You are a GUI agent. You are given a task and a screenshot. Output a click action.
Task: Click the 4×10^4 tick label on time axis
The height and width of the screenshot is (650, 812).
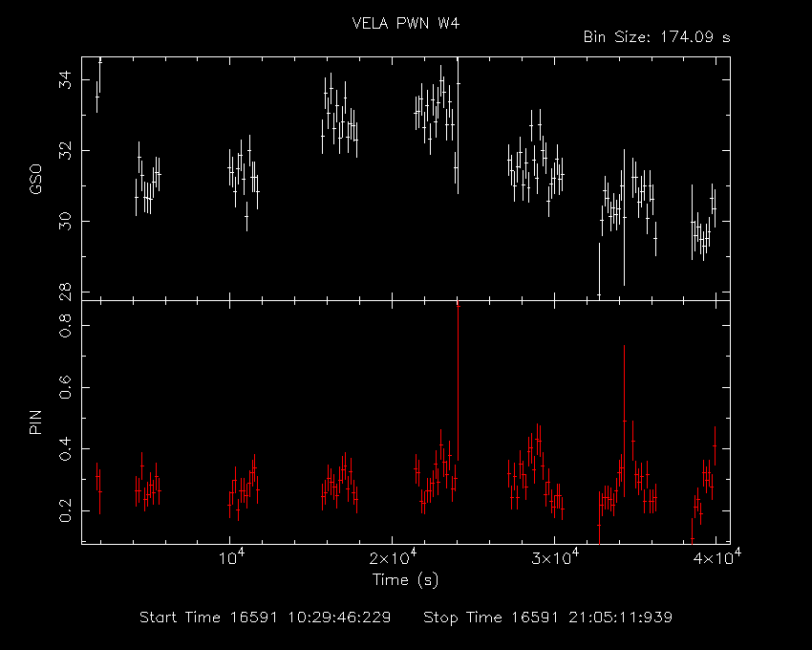[717, 557]
